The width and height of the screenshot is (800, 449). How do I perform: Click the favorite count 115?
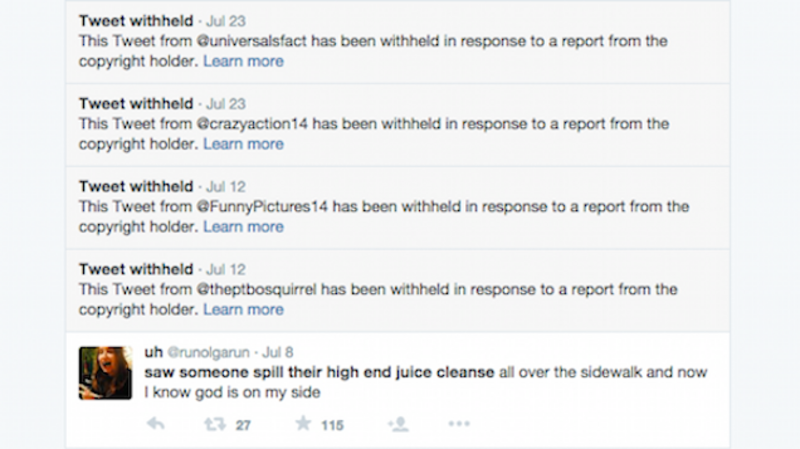[332, 425]
